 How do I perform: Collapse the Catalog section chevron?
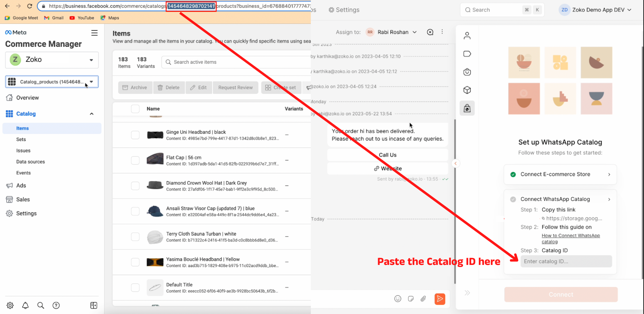coord(92,114)
